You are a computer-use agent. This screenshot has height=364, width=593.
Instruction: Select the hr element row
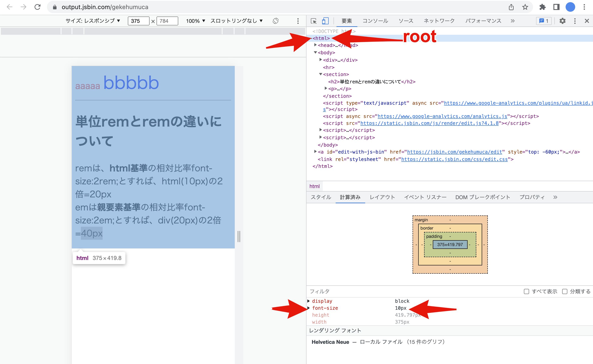coord(329,67)
